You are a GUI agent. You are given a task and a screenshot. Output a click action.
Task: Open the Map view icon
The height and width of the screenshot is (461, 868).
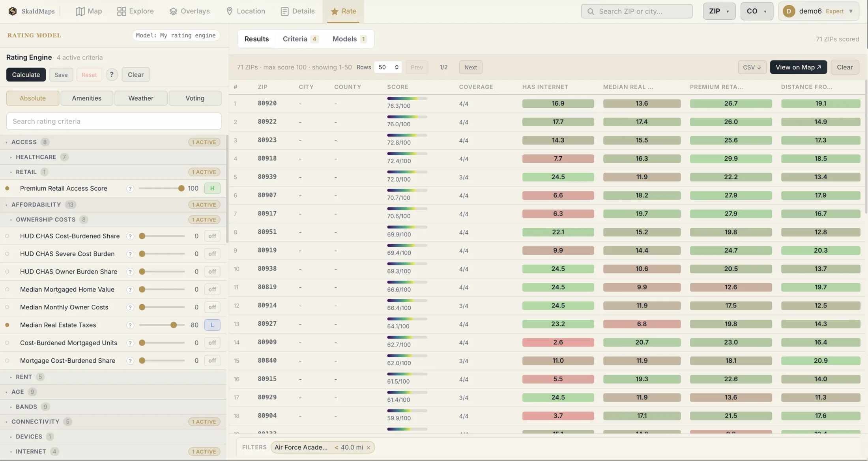(x=80, y=11)
